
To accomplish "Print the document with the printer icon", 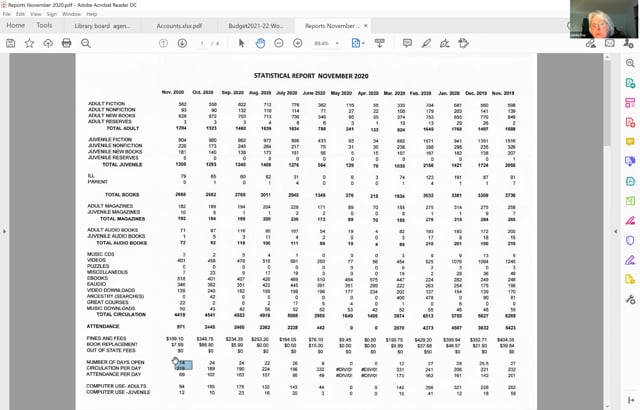I will click(67, 43).
